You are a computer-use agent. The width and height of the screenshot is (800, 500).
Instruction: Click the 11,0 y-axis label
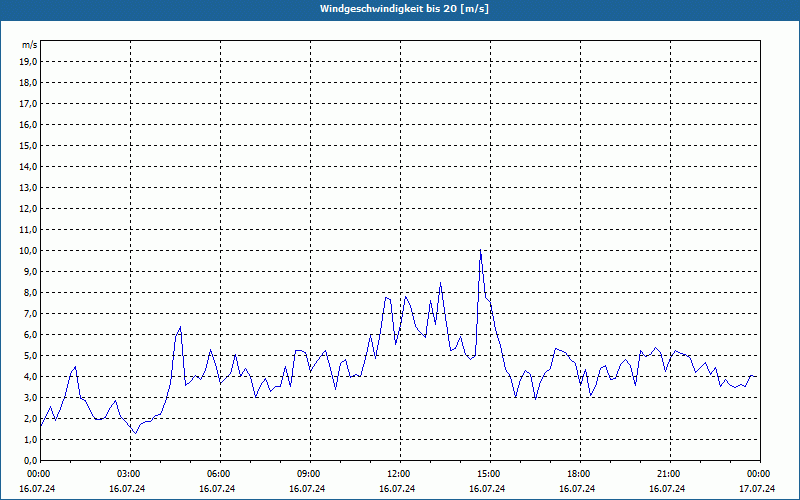tap(29, 230)
